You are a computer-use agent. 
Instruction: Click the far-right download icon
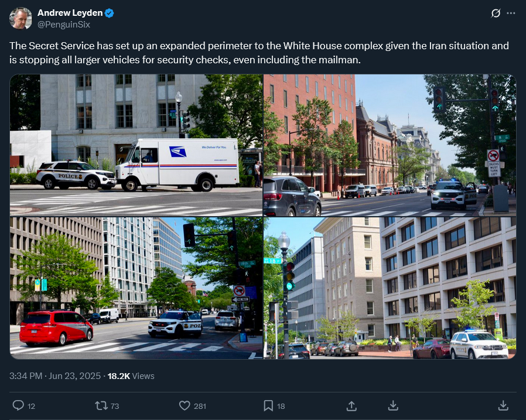coord(503,405)
